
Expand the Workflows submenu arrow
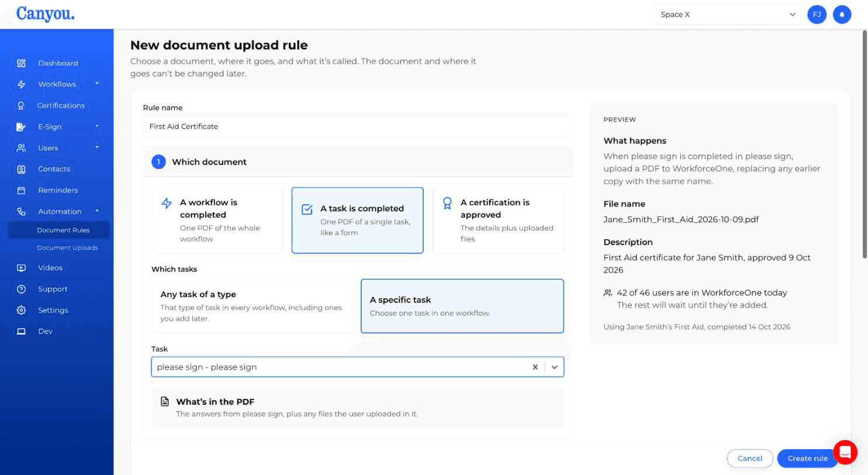[97, 84]
